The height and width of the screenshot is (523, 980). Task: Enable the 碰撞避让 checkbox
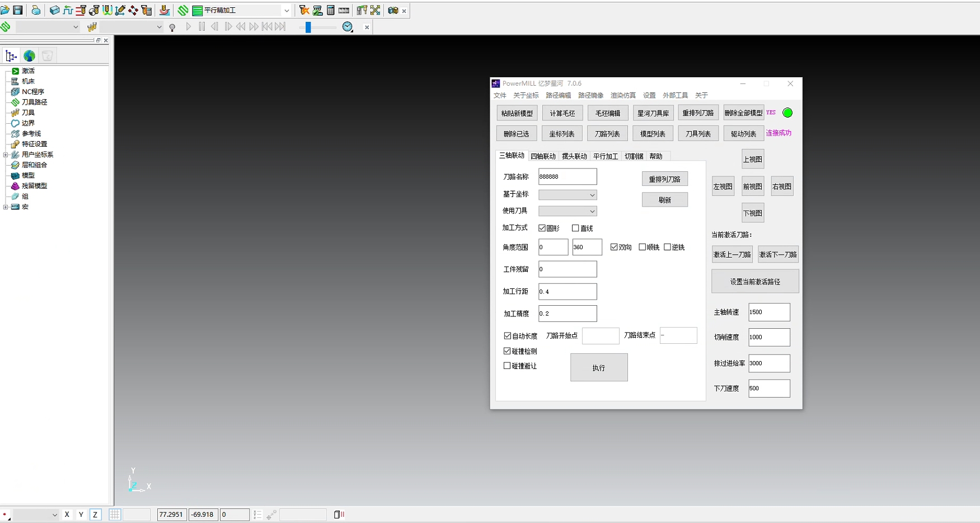507,366
